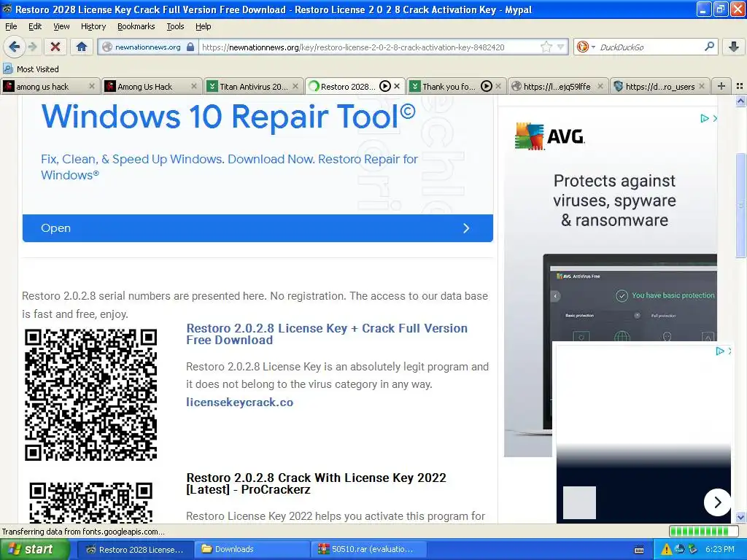The width and height of the screenshot is (747, 560).
Task: Click the URL address field
Action: [x=369, y=47]
